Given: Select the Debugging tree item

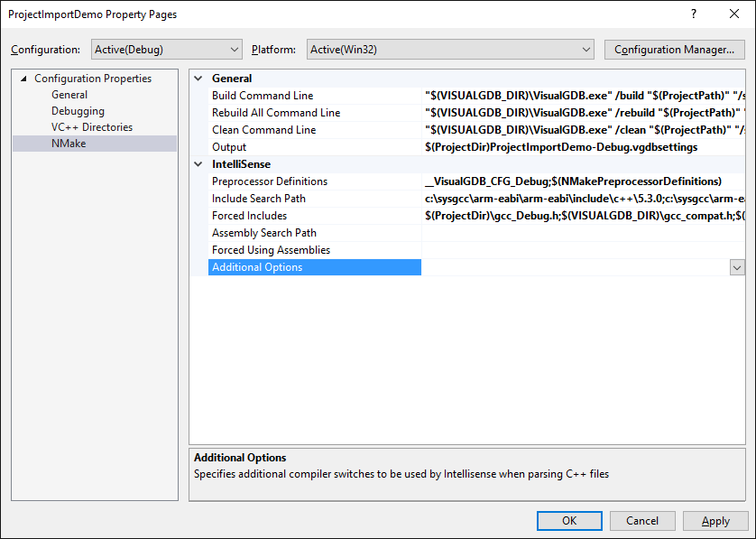Looking at the screenshot, I should (x=78, y=111).
